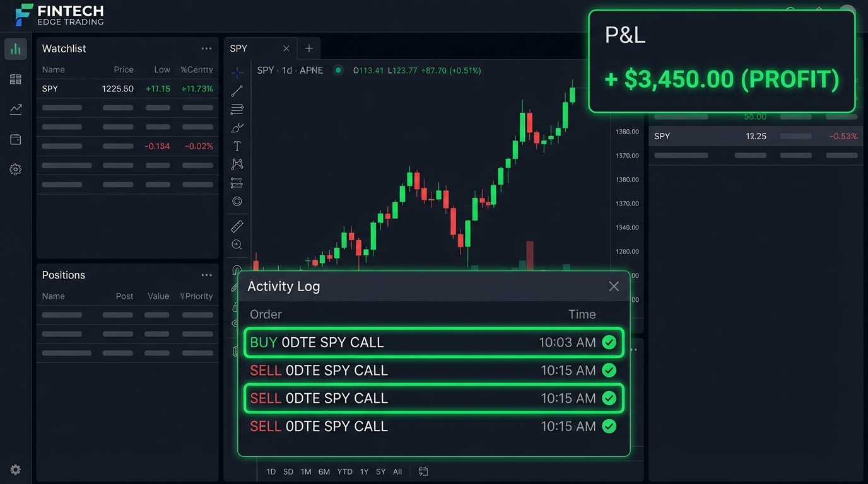The height and width of the screenshot is (484, 868).
Task: Toggle green check on BUY 0DTE SPY CALL
Action: tap(609, 342)
